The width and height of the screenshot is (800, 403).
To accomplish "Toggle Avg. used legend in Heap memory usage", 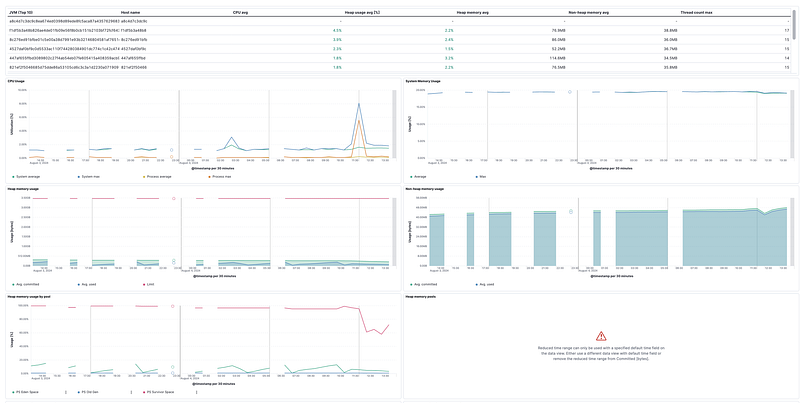I will coord(87,284).
